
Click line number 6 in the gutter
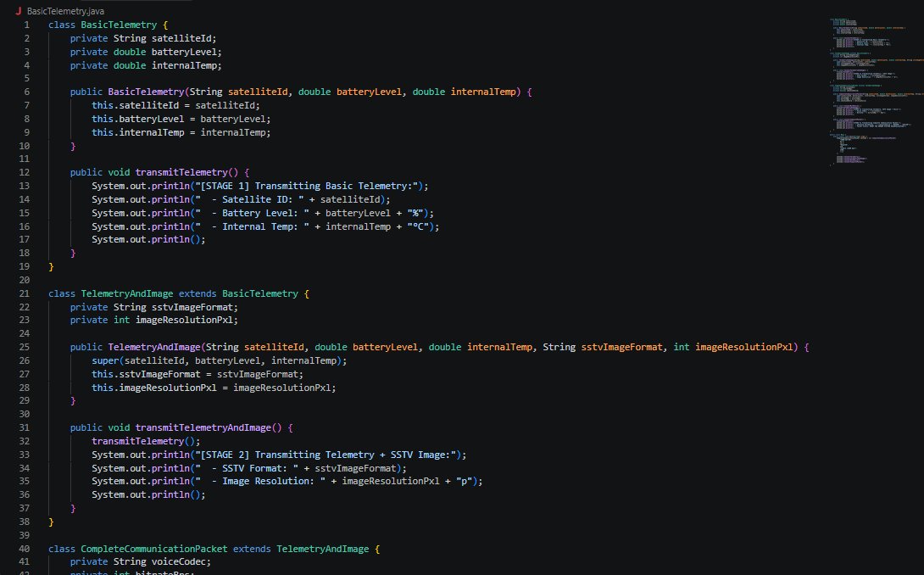coord(26,92)
